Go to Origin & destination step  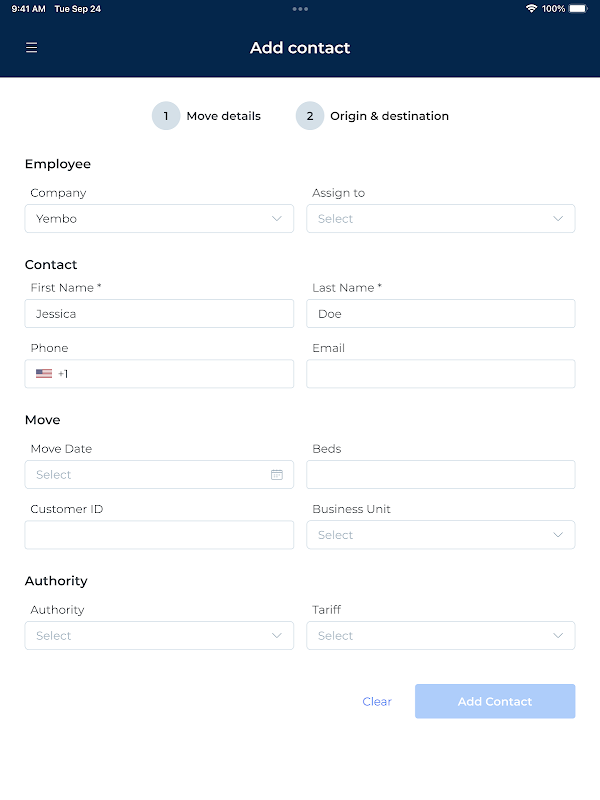click(389, 116)
